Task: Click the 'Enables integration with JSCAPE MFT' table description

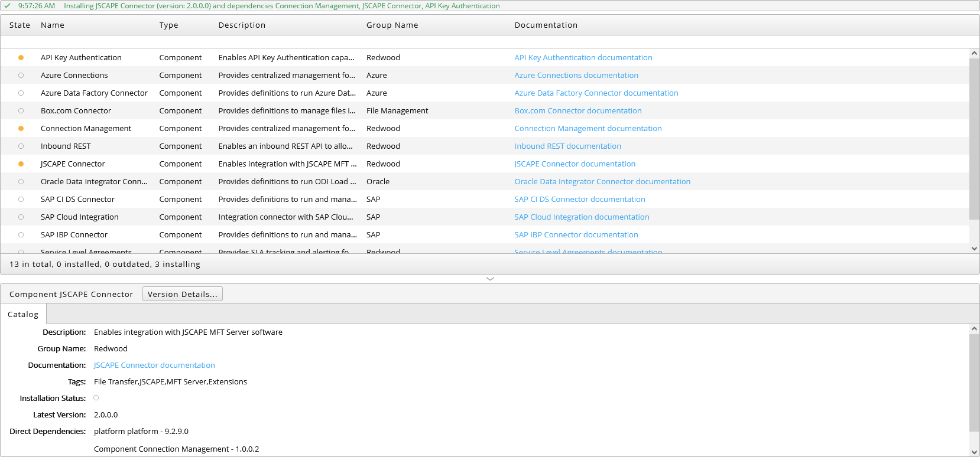Action: 287,164
